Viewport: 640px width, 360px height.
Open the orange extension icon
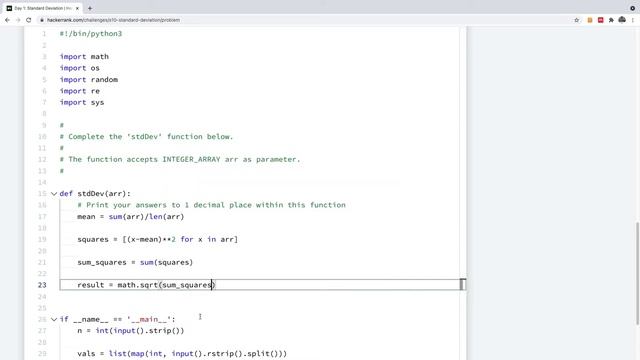(590, 20)
